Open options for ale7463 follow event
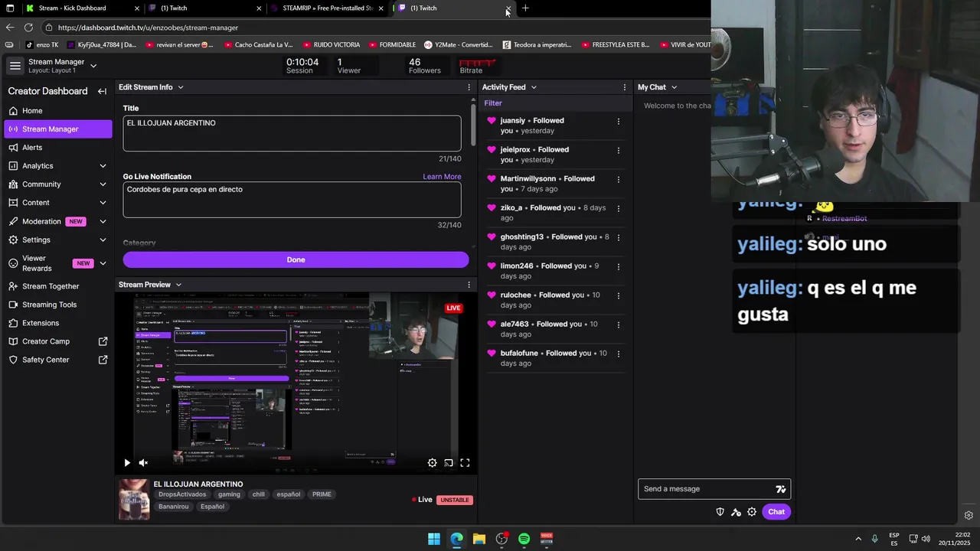The width and height of the screenshot is (980, 551). click(619, 324)
